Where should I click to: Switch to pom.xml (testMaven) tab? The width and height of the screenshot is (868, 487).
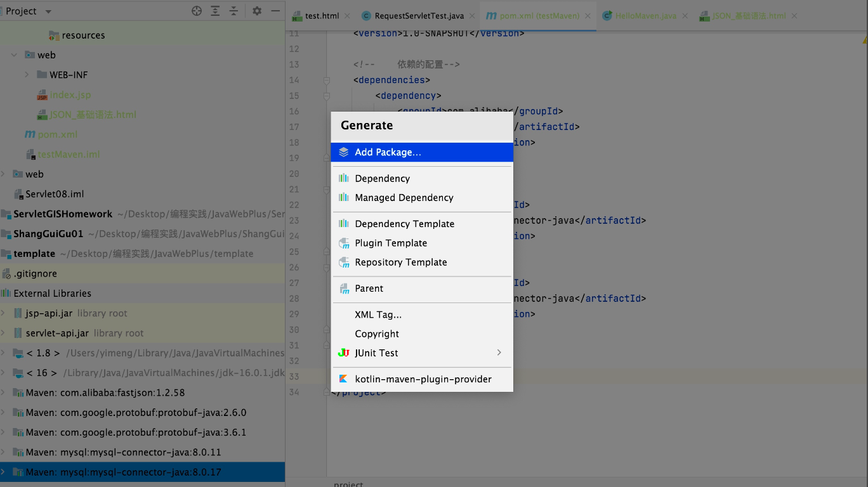[539, 16]
